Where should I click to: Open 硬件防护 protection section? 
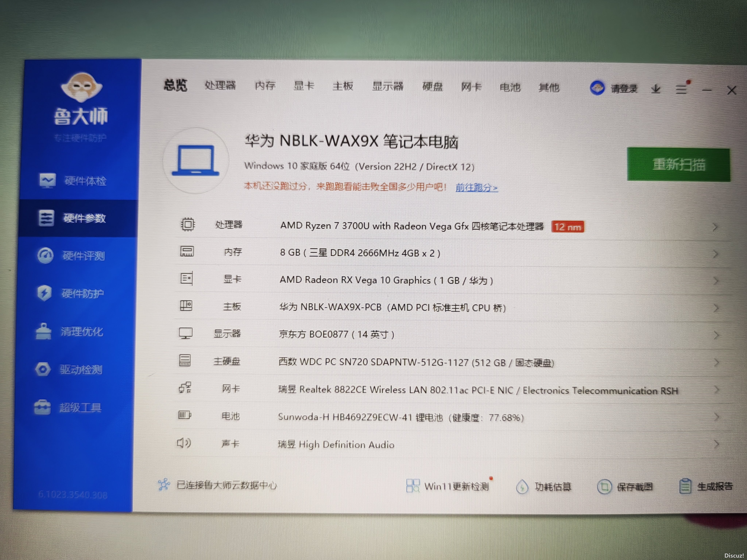coord(71,293)
